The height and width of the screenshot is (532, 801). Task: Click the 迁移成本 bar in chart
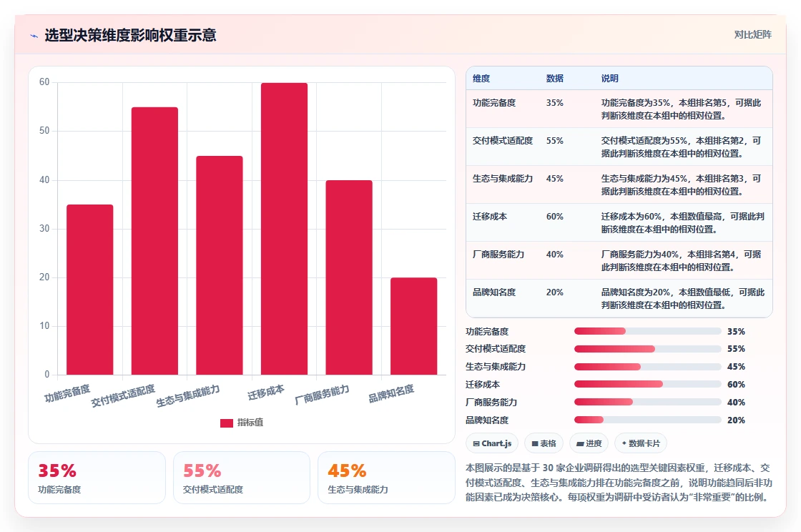(x=284, y=229)
